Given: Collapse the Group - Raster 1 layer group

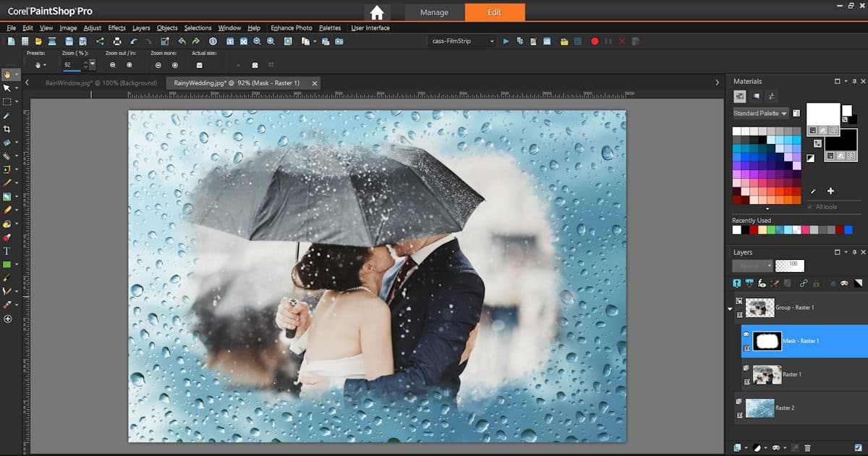Looking at the screenshot, I should (730, 308).
